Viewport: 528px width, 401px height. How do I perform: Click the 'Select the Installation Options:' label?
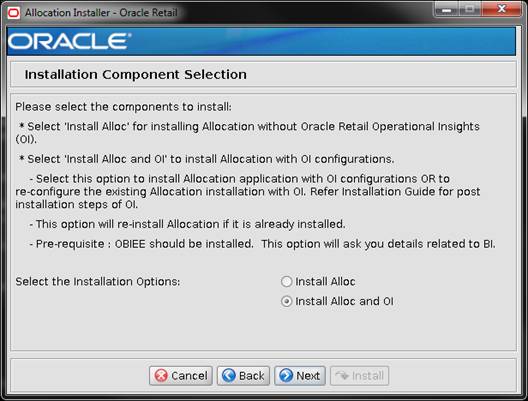click(98, 281)
